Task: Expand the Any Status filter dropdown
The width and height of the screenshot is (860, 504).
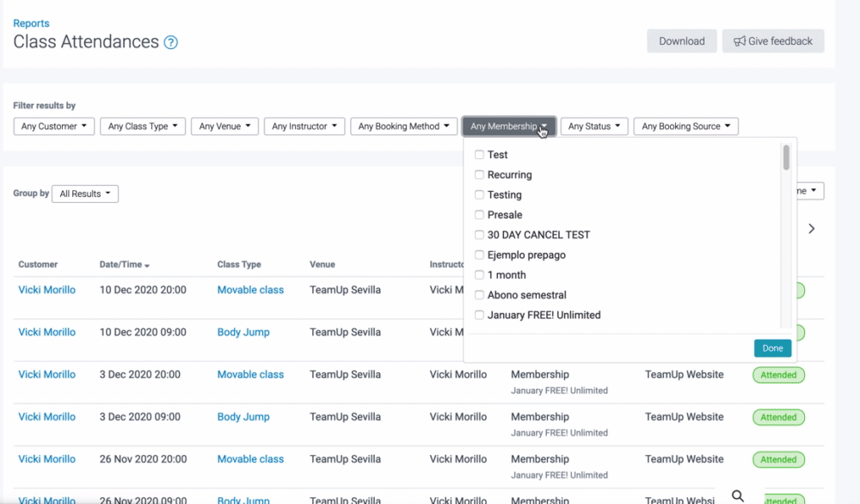Action: click(x=594, y=126)
